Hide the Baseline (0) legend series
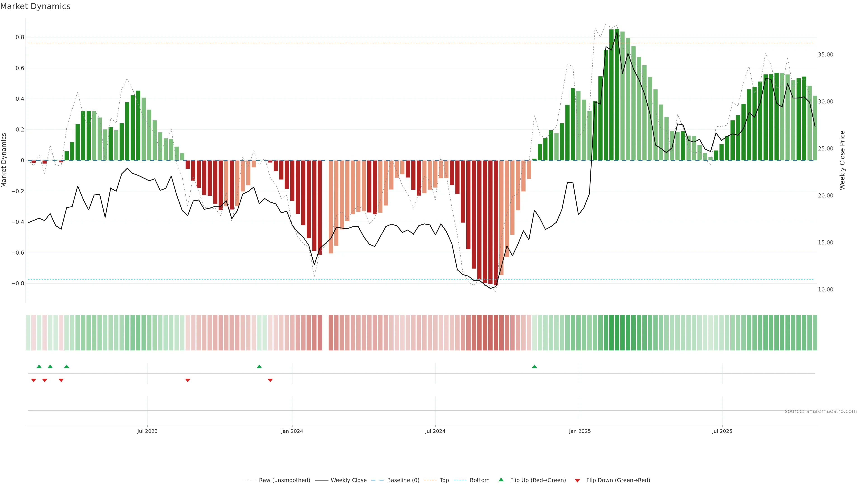 (403, 480)
